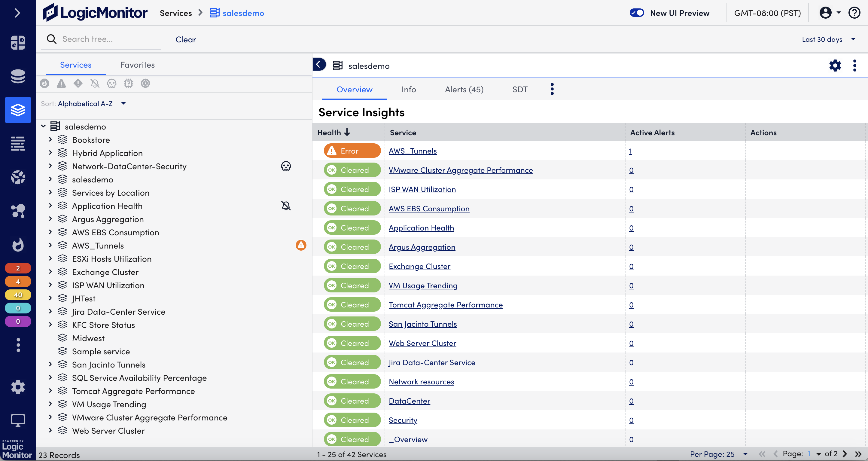Toggle the New UI Preview switch
This screenshot has width=868, height=461.
pyautogui.click(x=637, y=13)
